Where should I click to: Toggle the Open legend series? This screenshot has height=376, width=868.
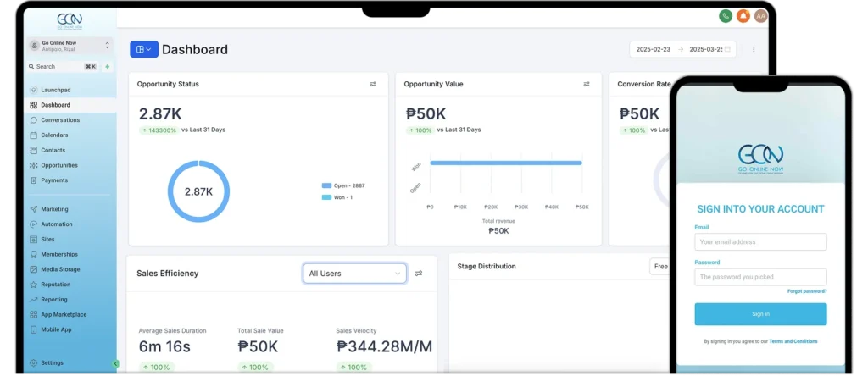tap(343, 185)
